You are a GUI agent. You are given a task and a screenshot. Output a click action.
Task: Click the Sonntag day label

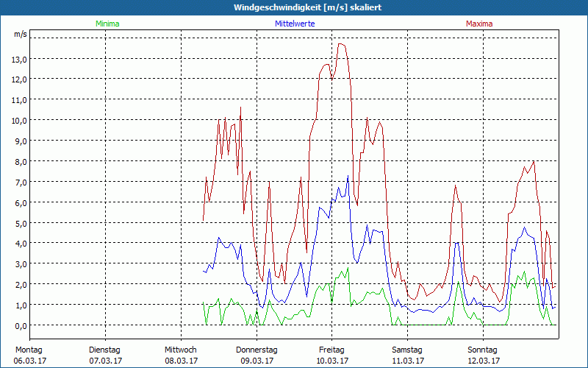[482, 350]
